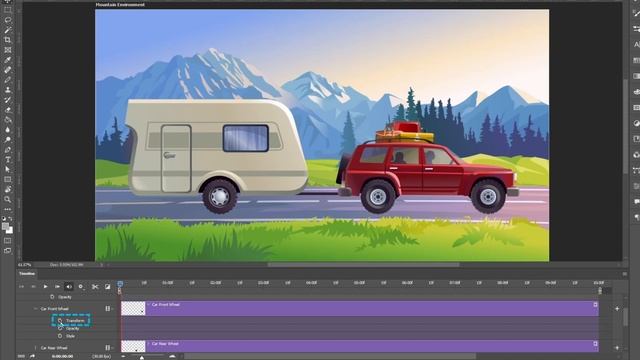The width and height of the screenshot is (640, 360).
Task: Open Car Front Wheel track filmstrip menu
Action: [109, 309]
